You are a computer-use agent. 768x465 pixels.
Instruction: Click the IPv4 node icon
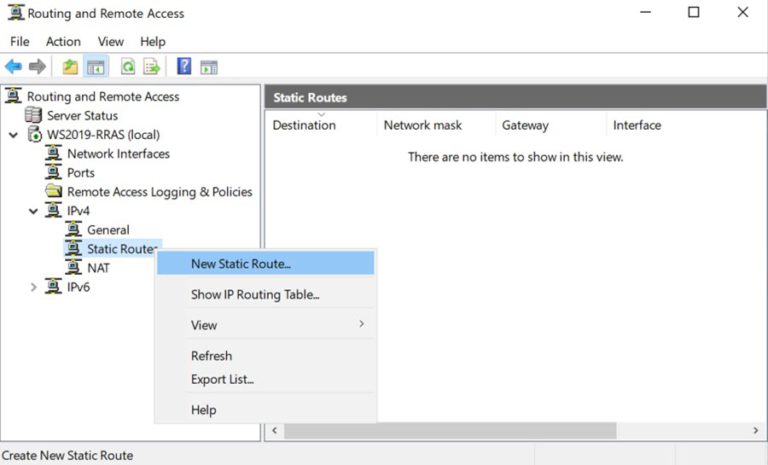click(x=53, y=211)
